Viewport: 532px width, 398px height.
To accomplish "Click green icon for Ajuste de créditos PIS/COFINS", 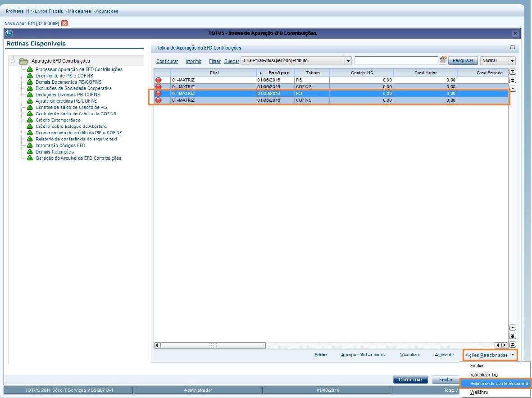I will click(x=30, y=101).
